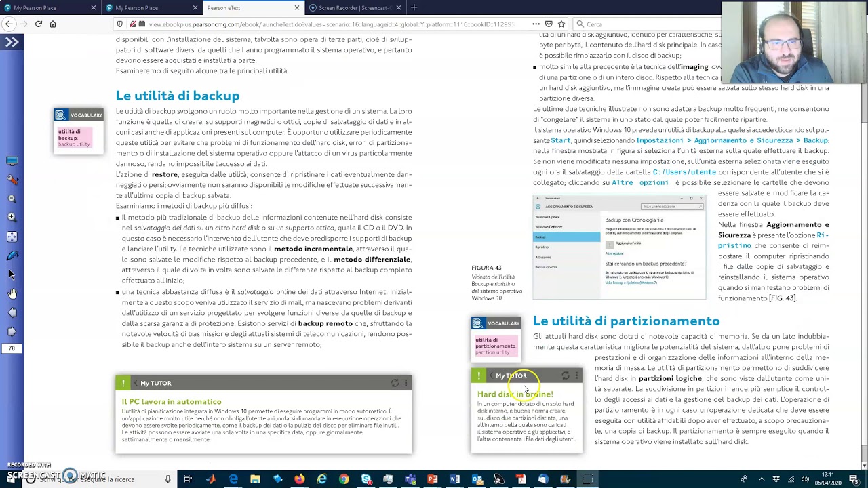Bookmark this page with the star icon
The width and height of the screenshot is (868, 488).
click(x=562, y=24)
